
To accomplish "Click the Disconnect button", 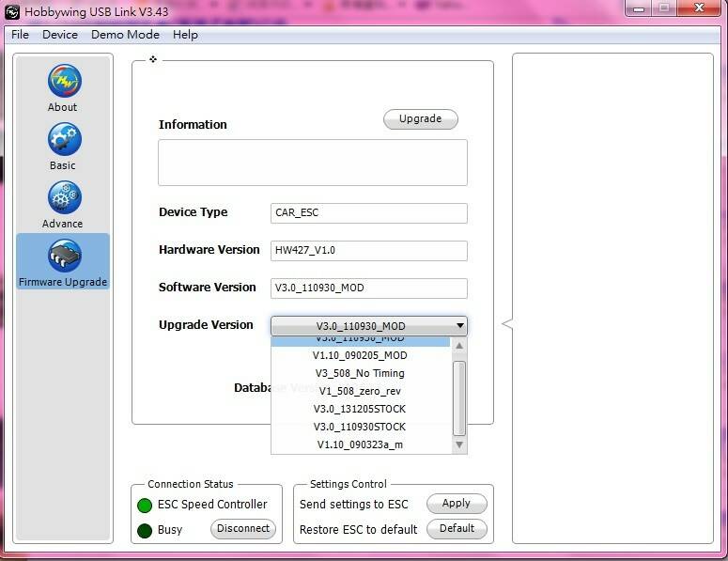I will (243, 528).
